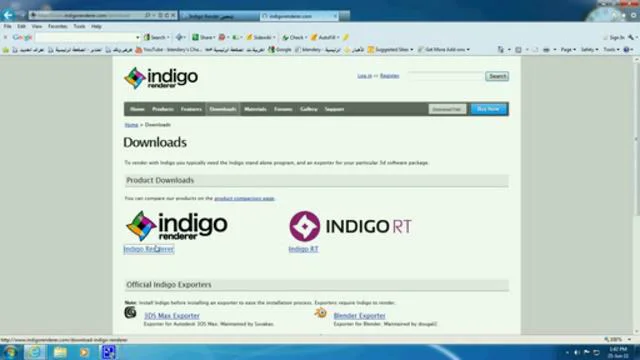Click the Windows Start button
The height and width of the screenshot is (360, 640).
coord(10,352)
